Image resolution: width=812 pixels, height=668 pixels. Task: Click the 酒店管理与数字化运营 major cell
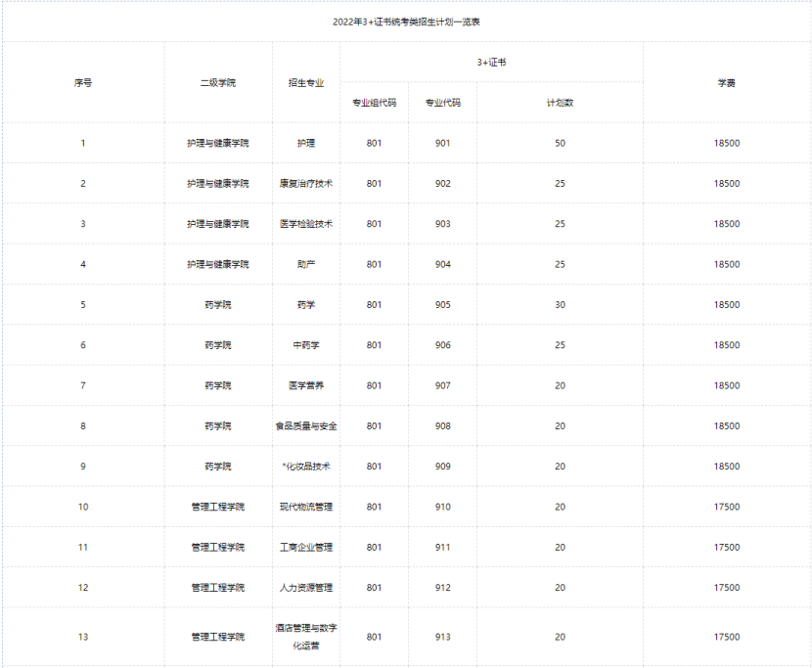306,637
